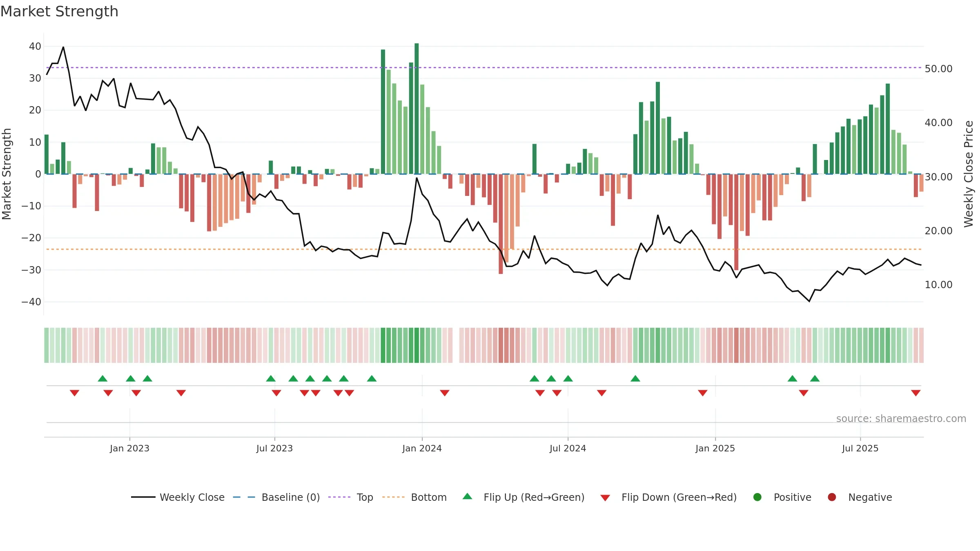The width and height of the screenshot is (980, 551).
Task: Click the Jul 2024 axis label
Action: click(568, 448)
